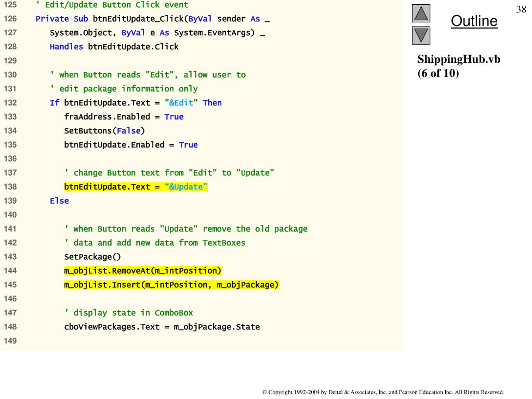Click highlighted line btnEditUpdate.Text = "&Update"
The height and width of the screenshot is (399, 532).
coord(136,187)
